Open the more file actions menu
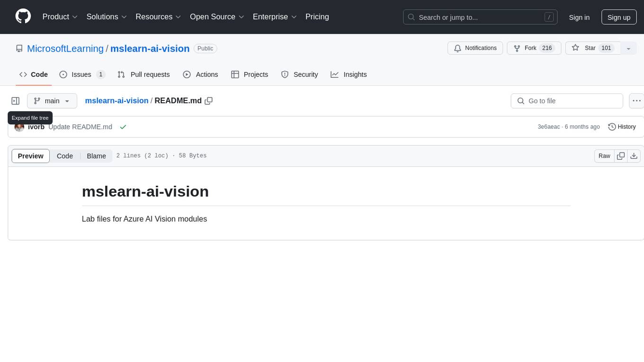This screenshot has height=362, width=644. (x=636, y=101)
